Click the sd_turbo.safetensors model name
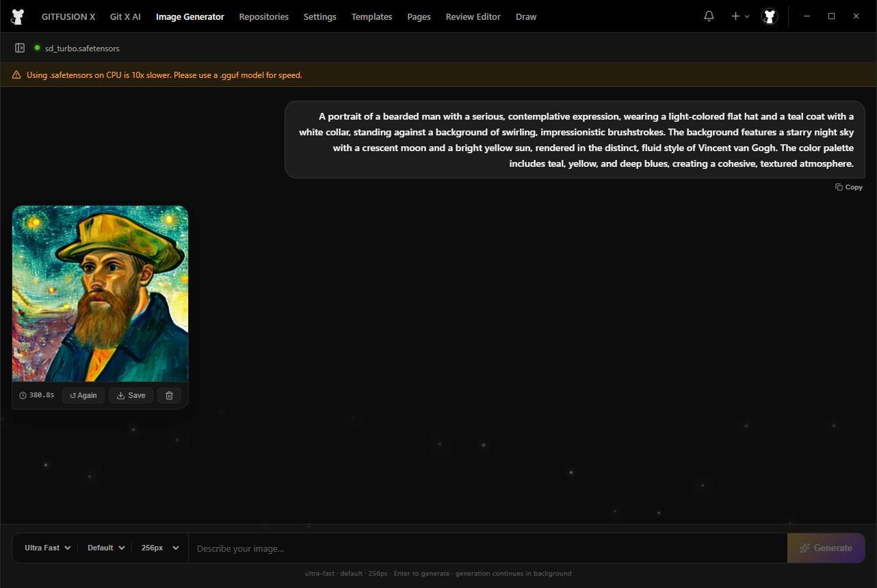 pyautogui.click(x=82, y=48)
